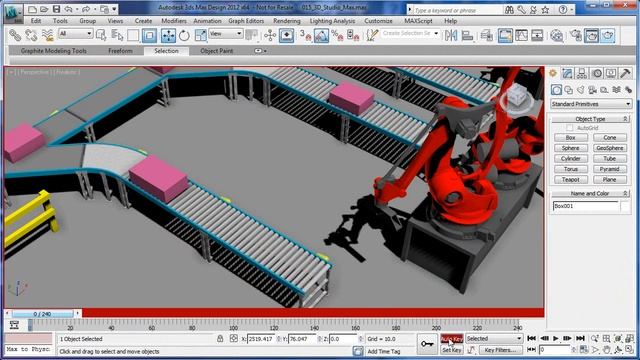The height and width of the screenshot is (360, 640).
Task: Click the Set Keys key icon button
Action: point(427,344)
